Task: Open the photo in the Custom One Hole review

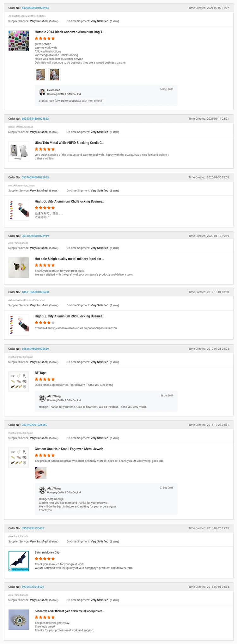Action: pyautogui.click(x=40, y=473)
